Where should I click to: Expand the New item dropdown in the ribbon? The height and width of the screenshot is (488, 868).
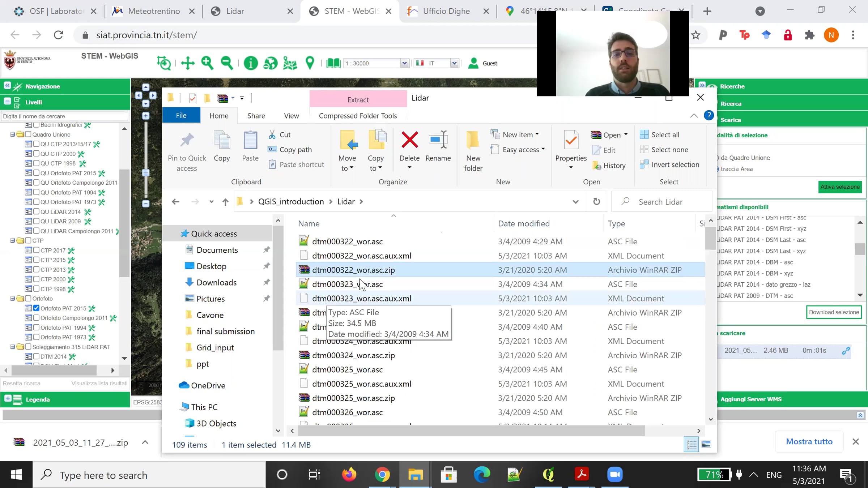click(537, 134)
